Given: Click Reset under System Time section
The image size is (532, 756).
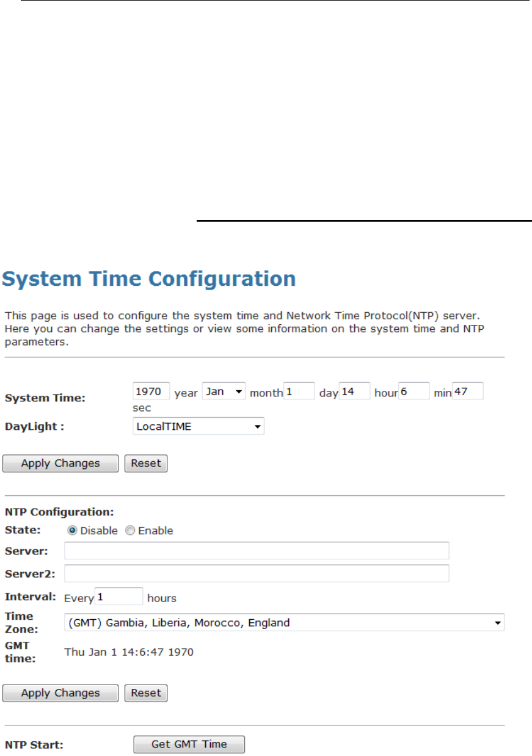Looking at the screenshot, I should tap(146, 463).
